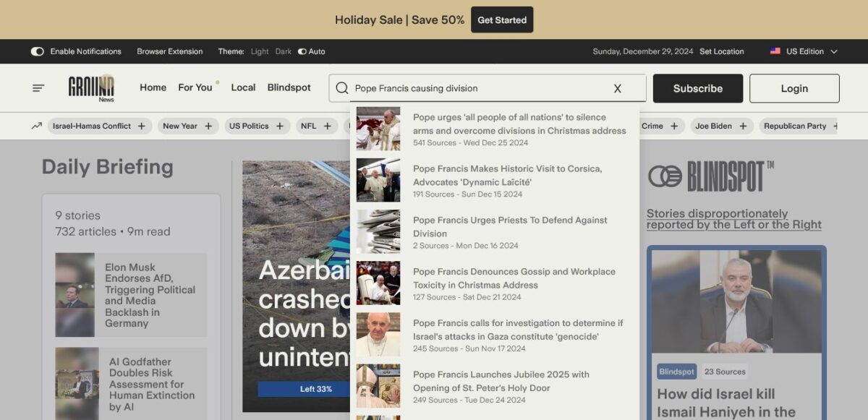This screenshot has height=420, width=868.
Task: Click Get Started in sale banner
Action: (x=502, y=20)
